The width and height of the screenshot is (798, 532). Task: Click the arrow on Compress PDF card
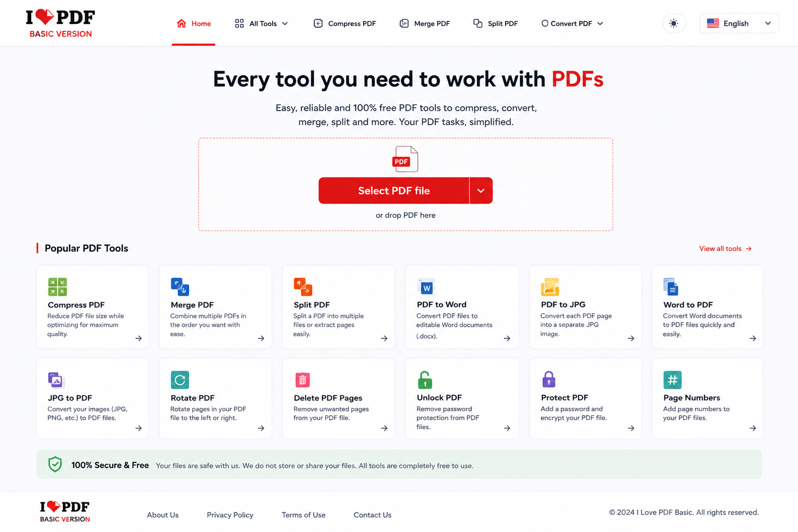(x=139, y=338)
